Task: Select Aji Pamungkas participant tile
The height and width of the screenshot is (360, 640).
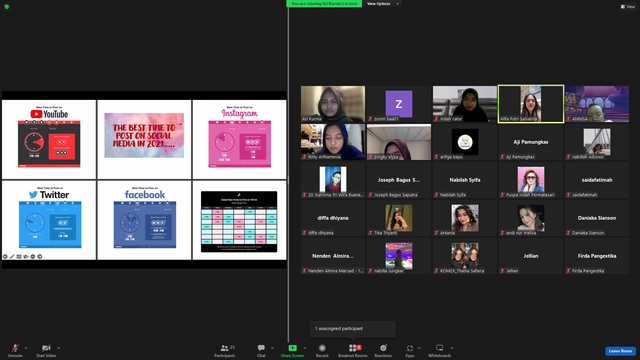Action: click(531, 142)
